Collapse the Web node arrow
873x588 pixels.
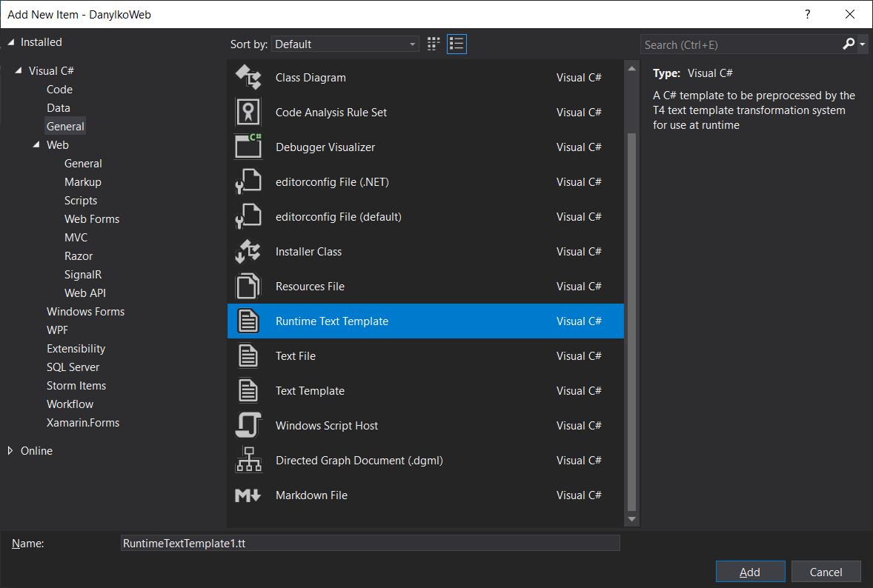pos(36,144)
